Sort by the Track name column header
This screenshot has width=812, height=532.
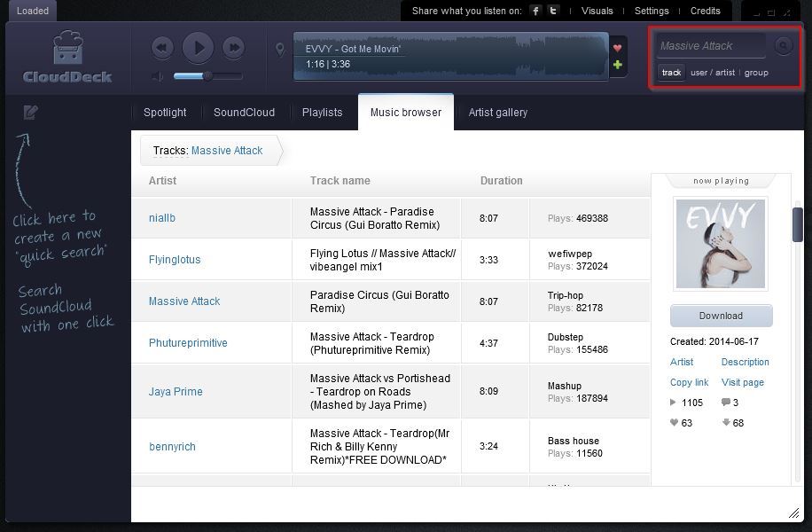pos(340,181)
